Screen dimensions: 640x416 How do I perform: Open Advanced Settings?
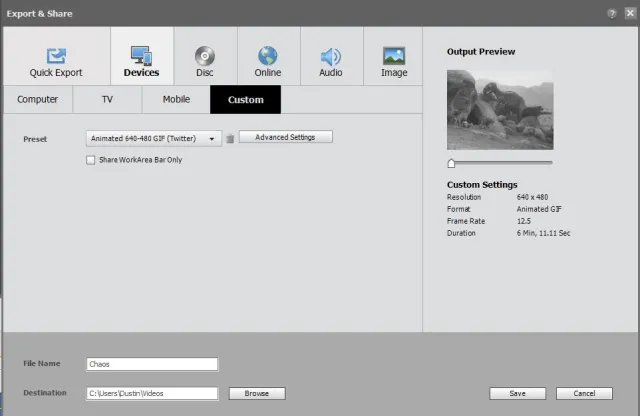click(285, 137)
